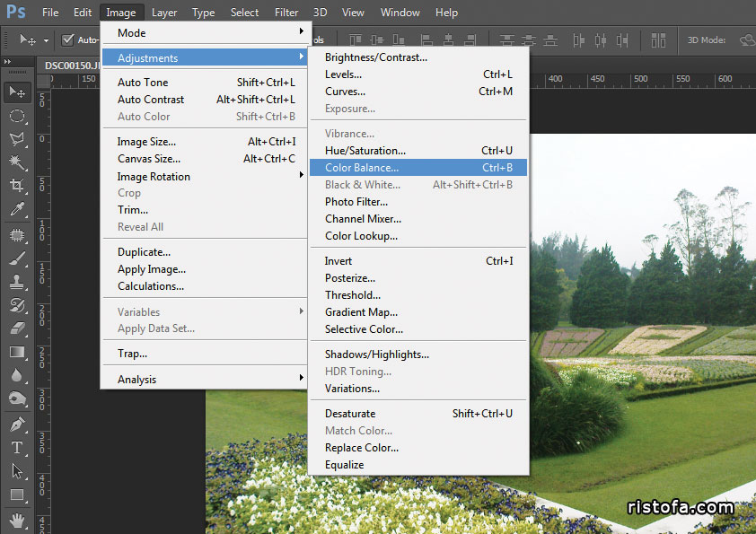The width and height of the screenshot is (756, 534).
Task: Open the tool preset picker dropdown arrow
Action: pos(46,40)
